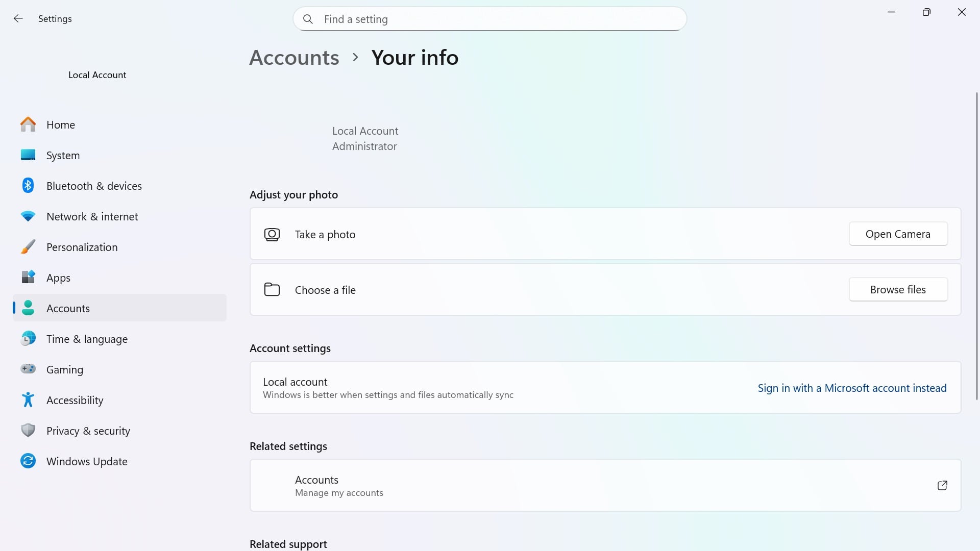The height and width of the screenshot is (551, 980).
Task: Open Manage my accounts external link
Action: coord(942,485)
